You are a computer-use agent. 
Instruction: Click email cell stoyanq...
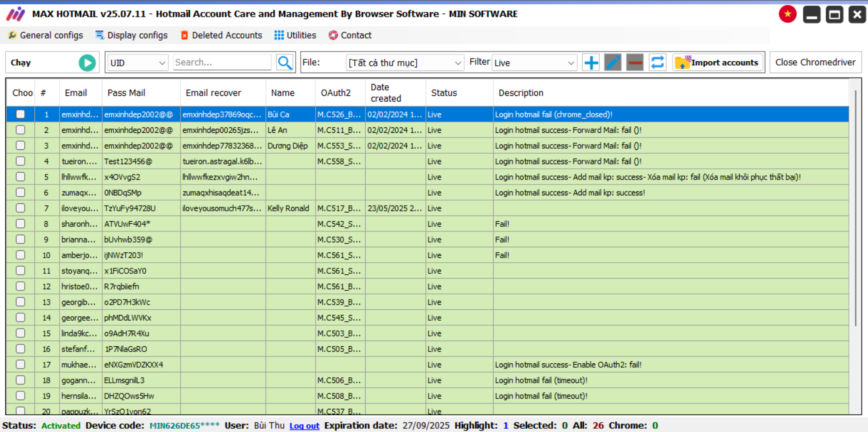[81, 271]
